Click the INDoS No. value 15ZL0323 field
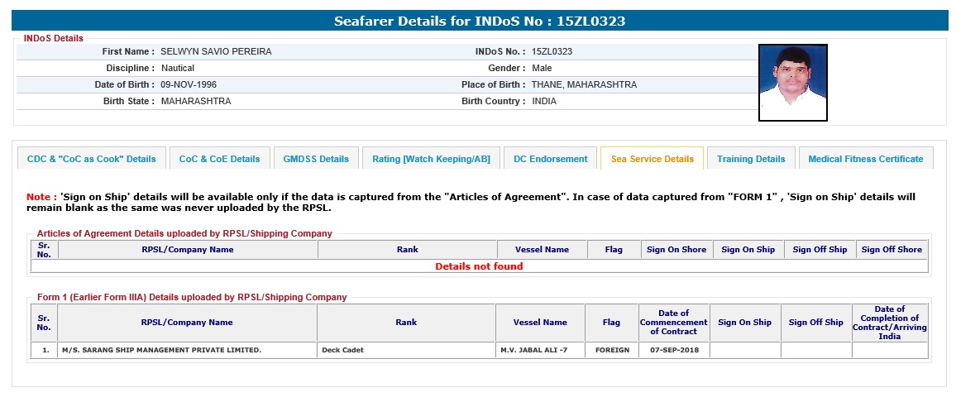This screenshot has width=980, height=407. pyautogui.click(x=552, y=51)
